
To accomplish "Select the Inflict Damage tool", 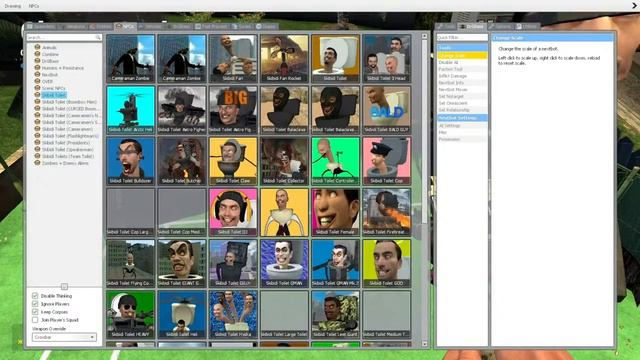I will [462, 76].
